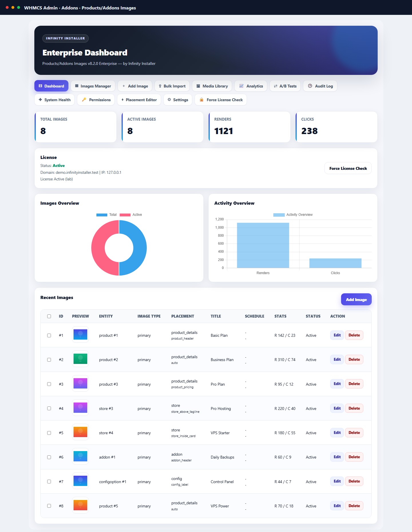Viewport: 412px width, 532px height.
Task: Open the Bulk Import tab
Action: click(x=172, y=86)
